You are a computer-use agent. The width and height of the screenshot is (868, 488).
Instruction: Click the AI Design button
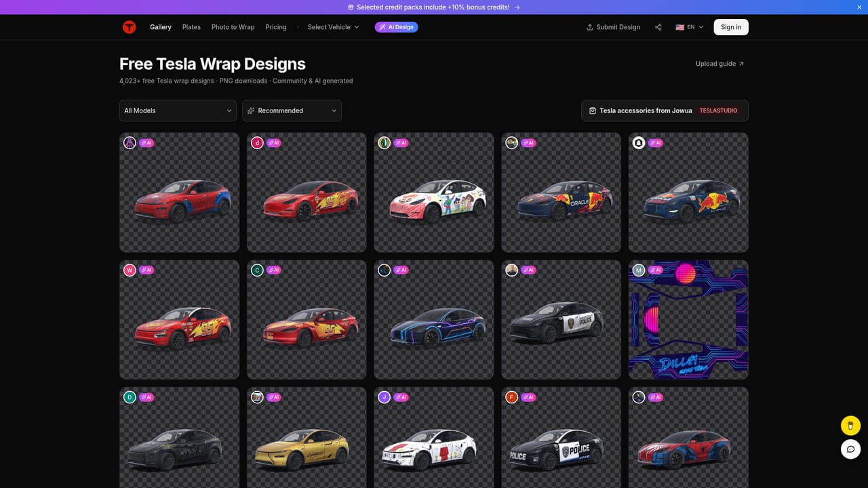tap(396, 27)
